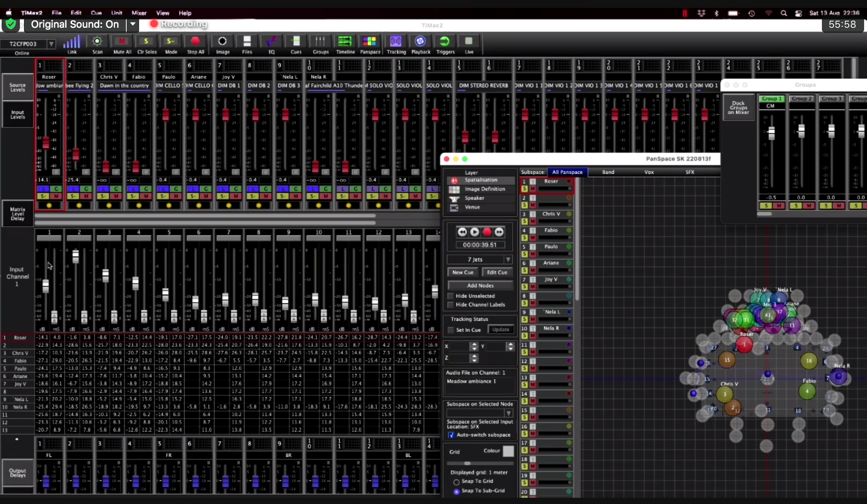The image size is (867, 504).
Task: Select Snap To Grid radio button
Action: point(456,482)
